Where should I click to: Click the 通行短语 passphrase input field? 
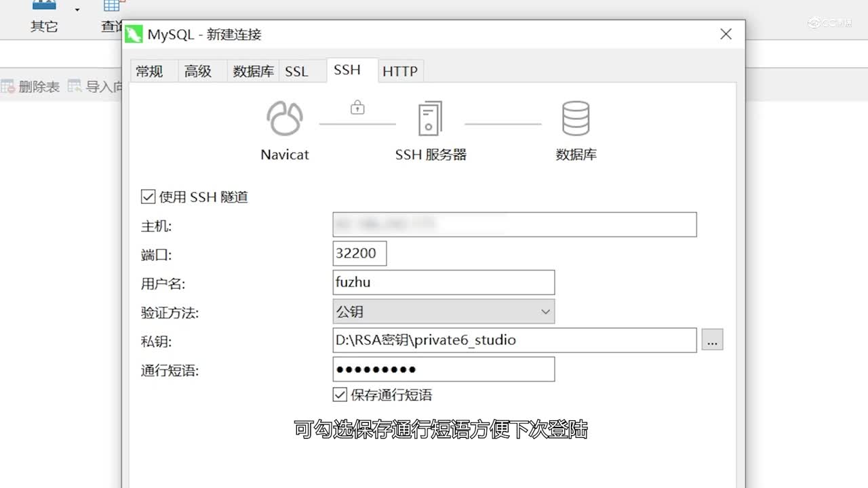443,369
